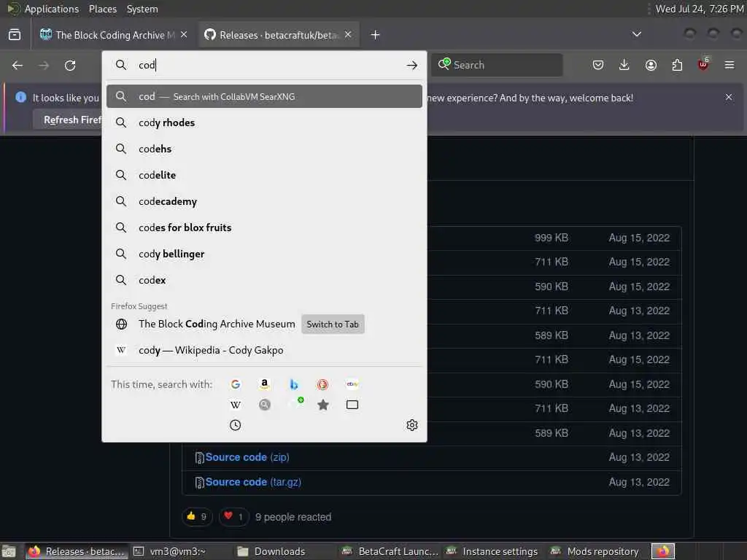
Task: Switch to BetaCraft Launcher taskbar item
Action: (x=390, y=551)
